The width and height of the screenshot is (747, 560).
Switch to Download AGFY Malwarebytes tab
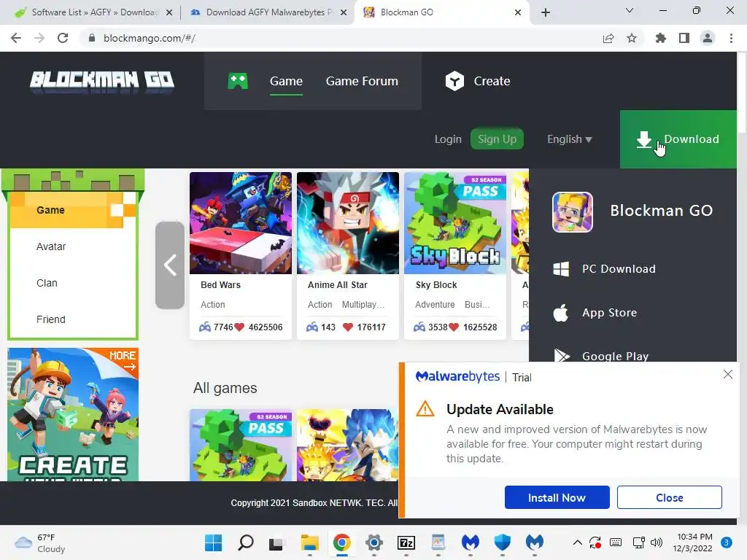tap(268, 12)
